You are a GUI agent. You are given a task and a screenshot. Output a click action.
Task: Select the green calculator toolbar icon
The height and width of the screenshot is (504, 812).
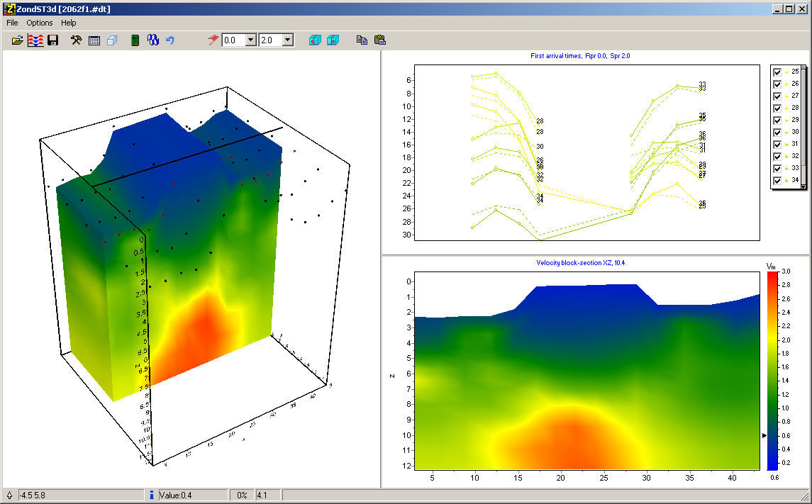[x=135, y=40]
